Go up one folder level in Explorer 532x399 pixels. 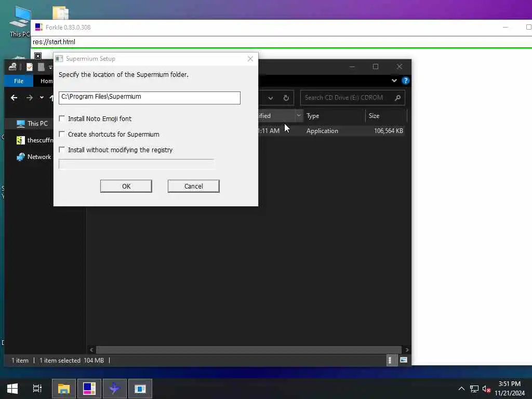point(51,98)
